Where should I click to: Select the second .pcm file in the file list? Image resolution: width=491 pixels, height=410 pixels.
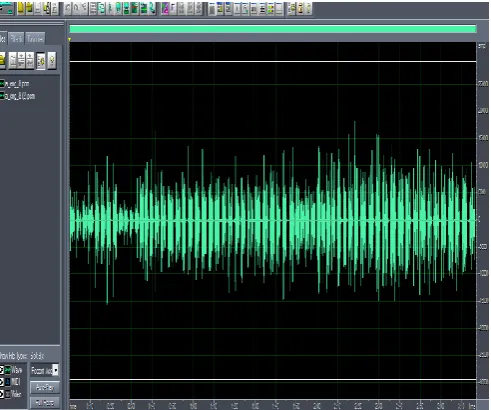click(17, 96)
